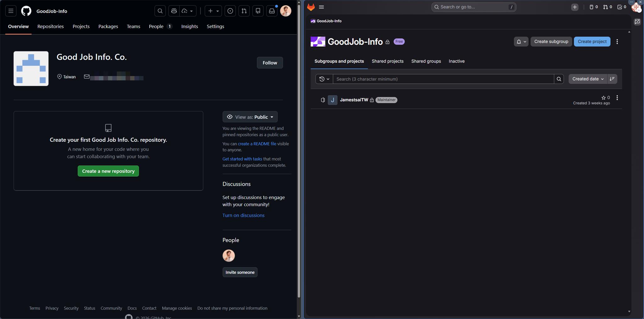Switch to the Repositories tab
Viewport: 644px width, 319px height.
(x=50, y=26)
